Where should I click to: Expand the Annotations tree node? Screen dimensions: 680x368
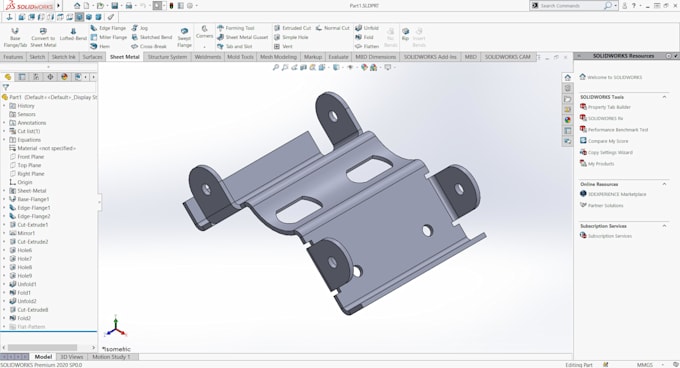coord(5,123)
